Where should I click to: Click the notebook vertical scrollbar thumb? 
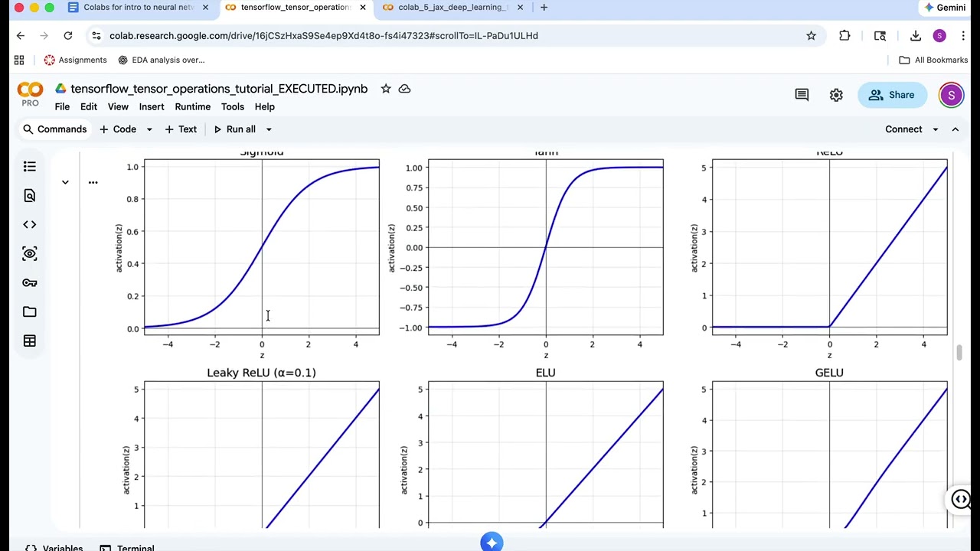959,352
